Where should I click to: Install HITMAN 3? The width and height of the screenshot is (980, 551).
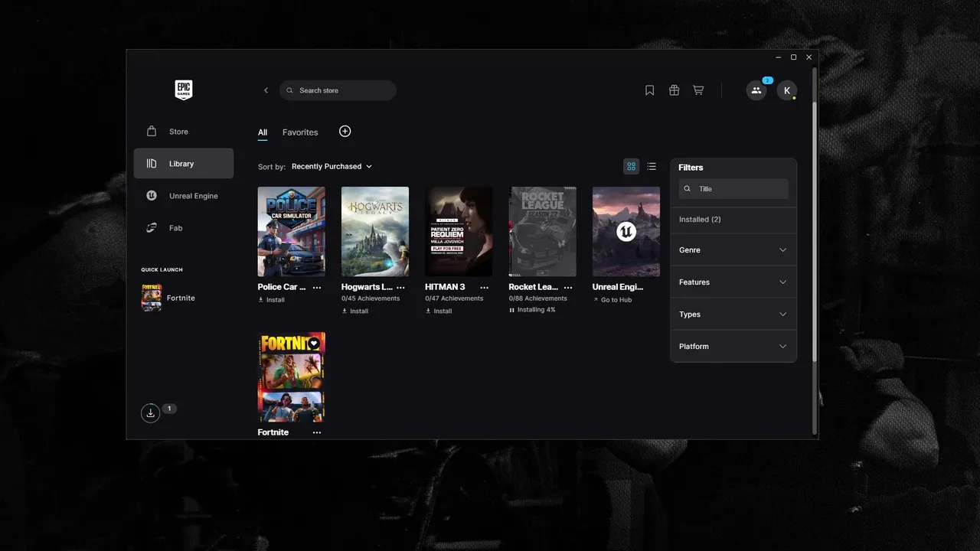pyautogui.click(x=439, y=311)
